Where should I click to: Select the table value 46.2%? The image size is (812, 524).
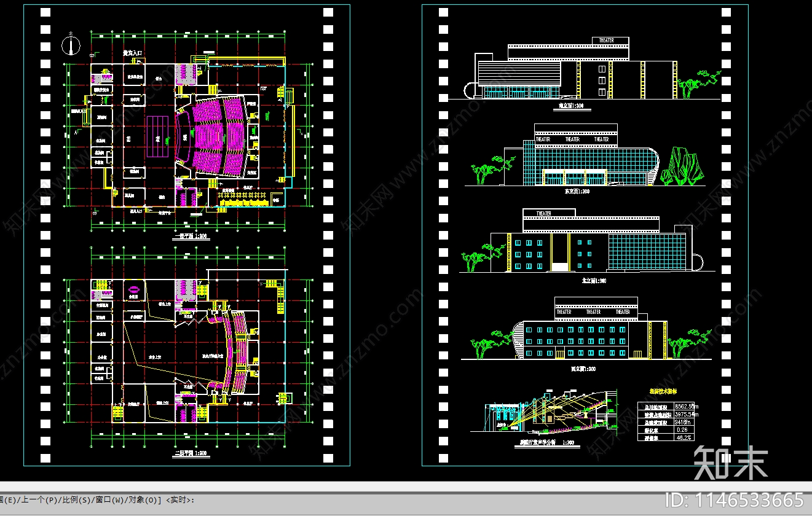684,438
